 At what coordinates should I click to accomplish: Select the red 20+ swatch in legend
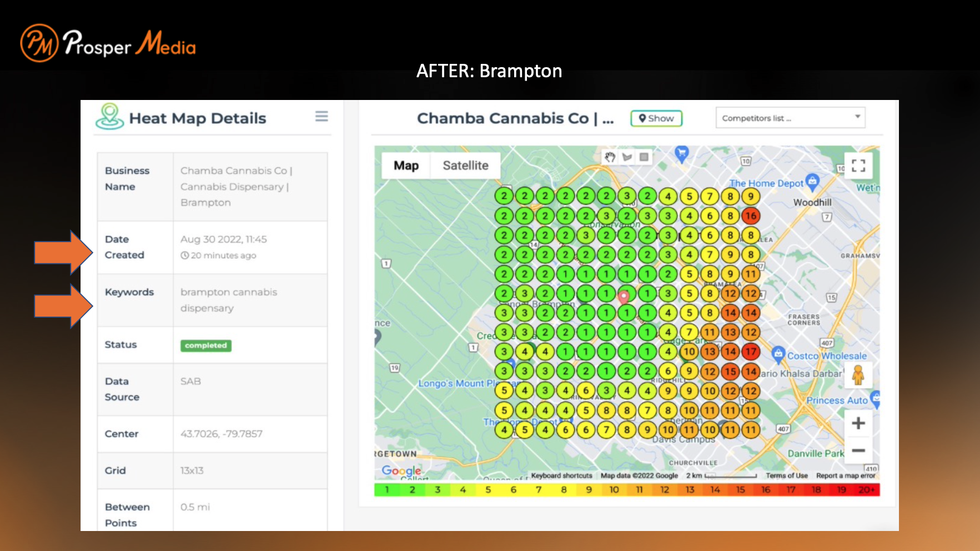pos(867,490)
